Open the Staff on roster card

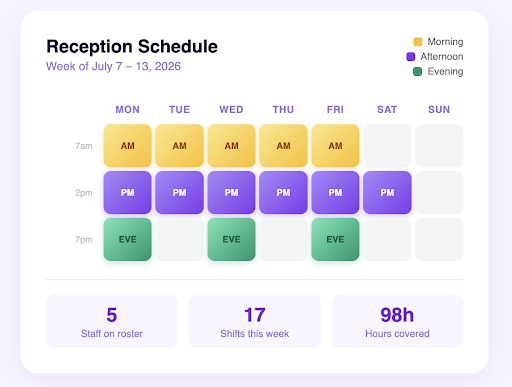click(x=112, y=321)
